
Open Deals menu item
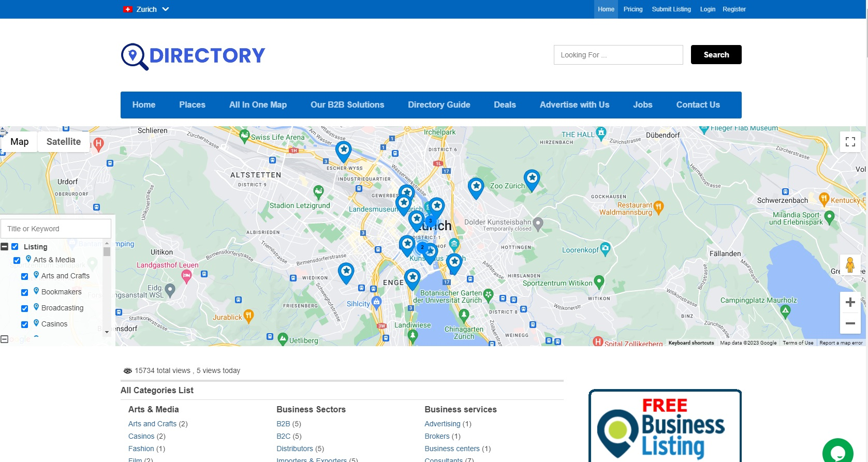[x=505, y=105]
